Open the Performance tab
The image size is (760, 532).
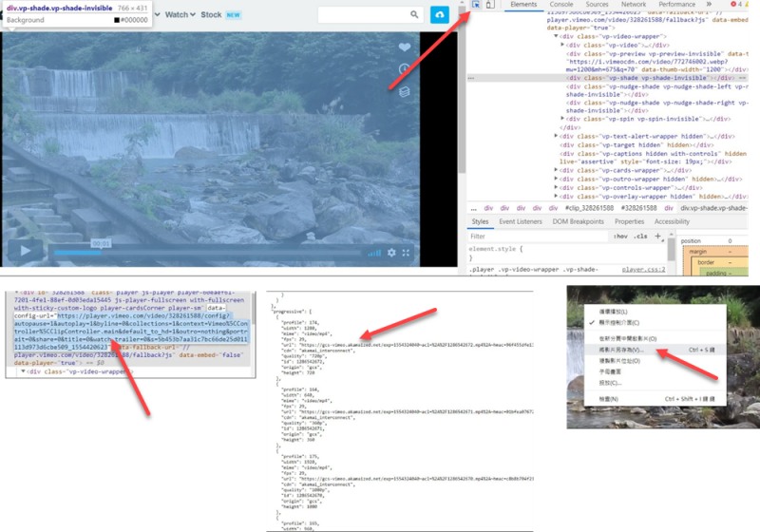tap(676, 5)
